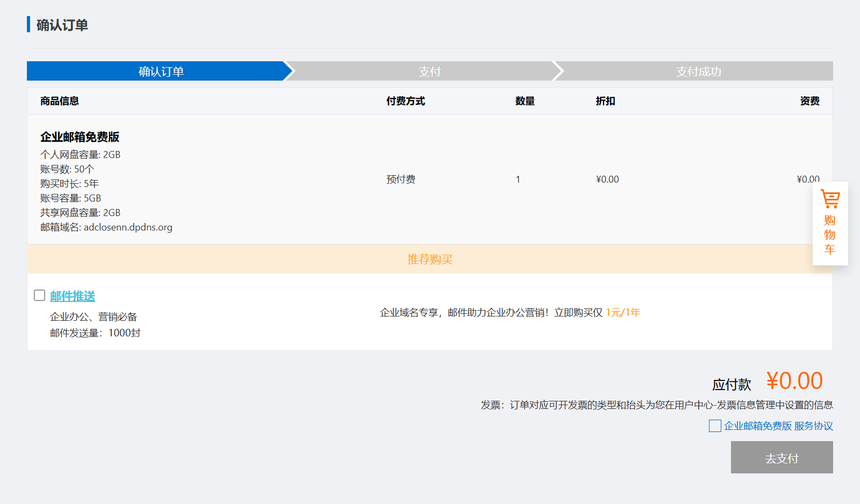Screen dimensions: 860x504
Task: Select the blue 确认订单 step
Action: pyautogui.click(x=161, y=71)
